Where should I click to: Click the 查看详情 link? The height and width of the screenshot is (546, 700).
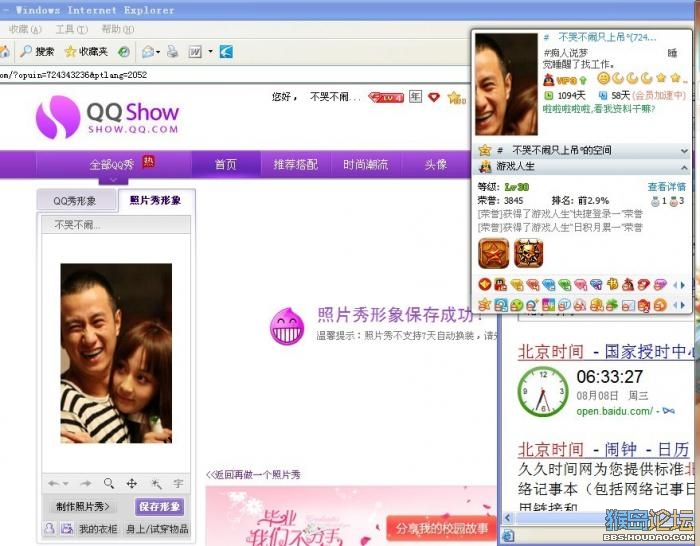click(667, 187)
